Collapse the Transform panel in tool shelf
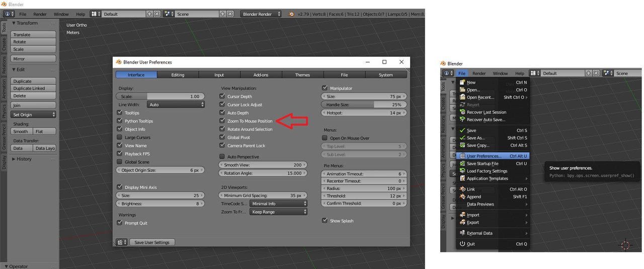Image resolution: width=644 pixels, height=269 pixels. 15,23
